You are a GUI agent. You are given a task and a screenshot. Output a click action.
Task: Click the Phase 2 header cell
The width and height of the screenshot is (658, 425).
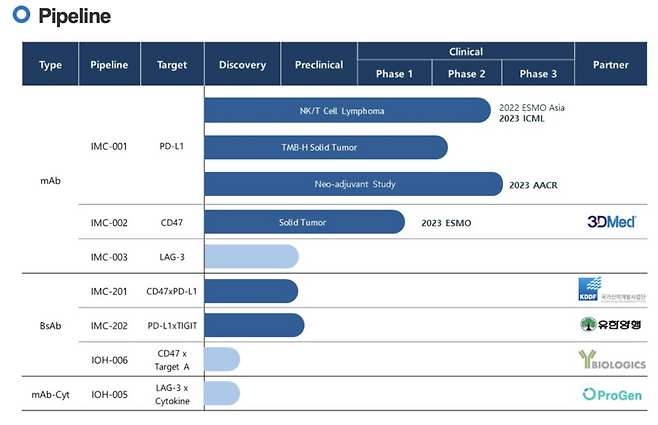pyautogui.click(x=466, y=74)
